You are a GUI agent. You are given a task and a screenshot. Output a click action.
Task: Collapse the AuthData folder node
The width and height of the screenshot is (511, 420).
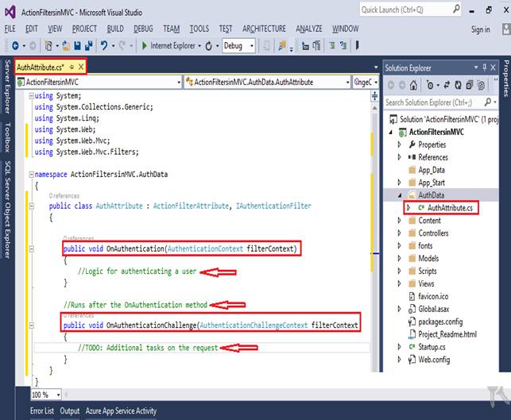tap(400, 195)
